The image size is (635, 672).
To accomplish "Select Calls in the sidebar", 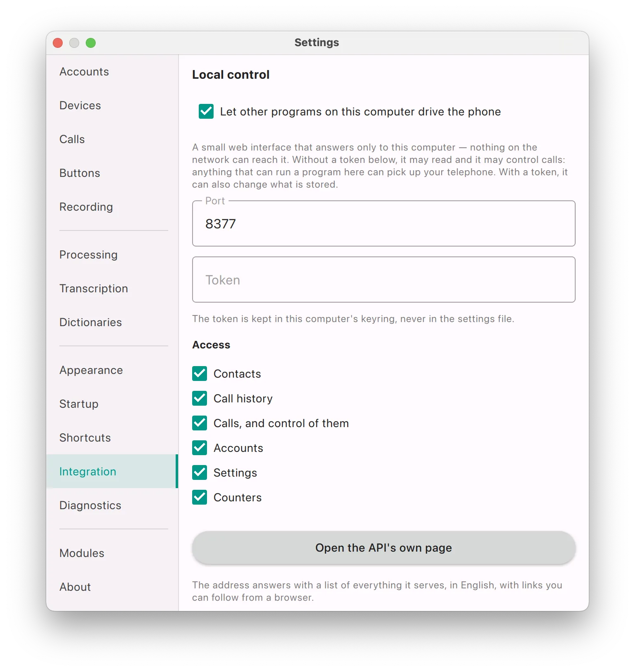I will pos(112,139).
